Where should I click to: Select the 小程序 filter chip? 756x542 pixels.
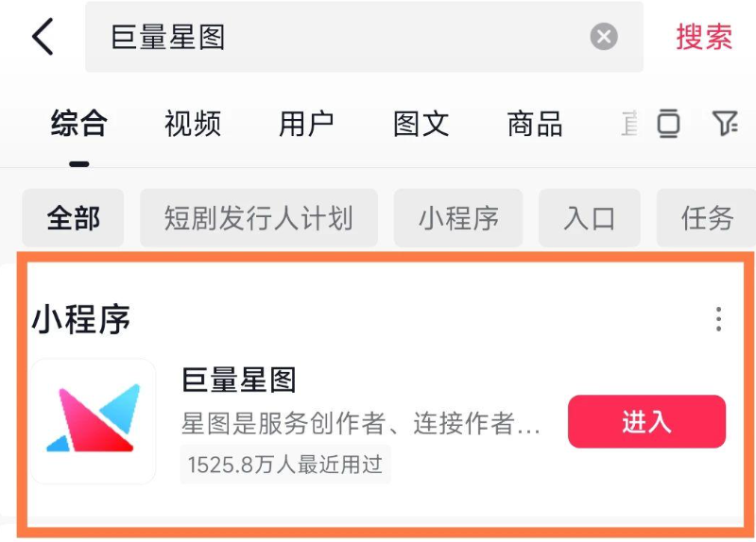coord(458,218)
